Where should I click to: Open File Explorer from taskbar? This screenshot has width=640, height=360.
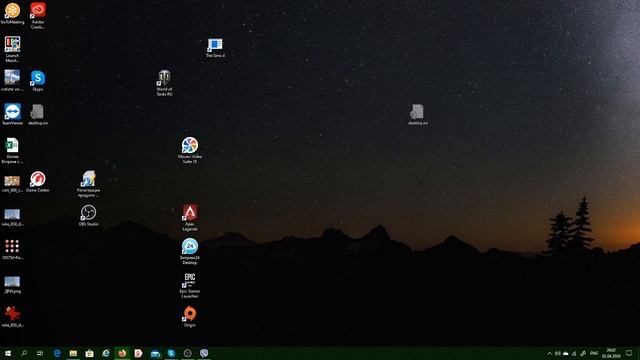click(x=73, y=353)
